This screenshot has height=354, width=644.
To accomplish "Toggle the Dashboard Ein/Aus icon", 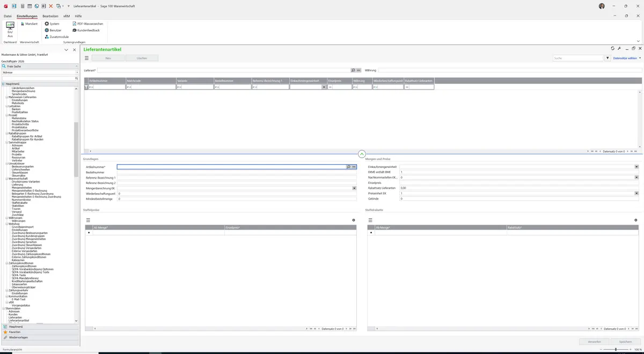I will 10,29.
